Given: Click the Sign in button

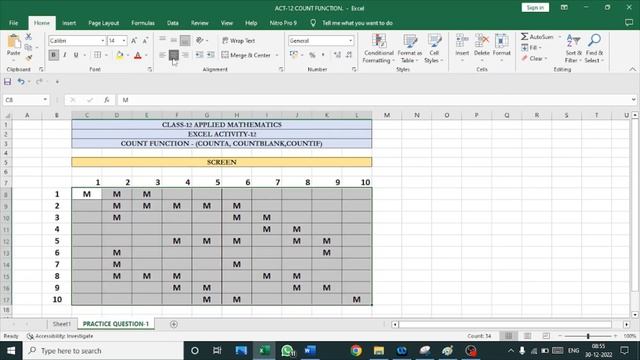Looking at the screenshot, I should pos(535,8).
